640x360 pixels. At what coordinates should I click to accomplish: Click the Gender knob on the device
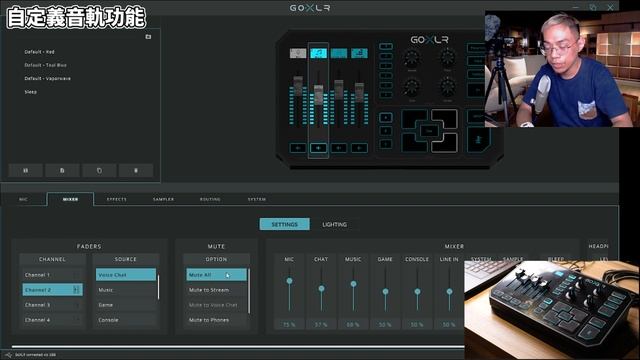pos(448,87)
